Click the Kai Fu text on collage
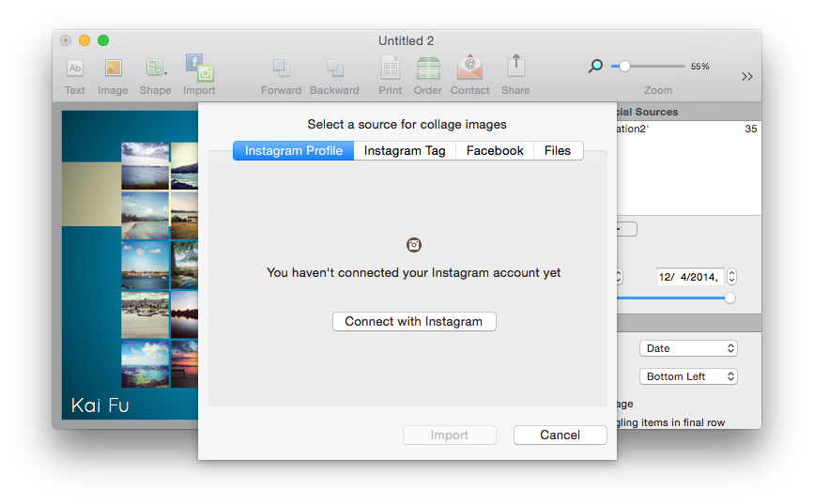Image resolution: width=814 pixels, height=504 pixels. tap(100, 405)
